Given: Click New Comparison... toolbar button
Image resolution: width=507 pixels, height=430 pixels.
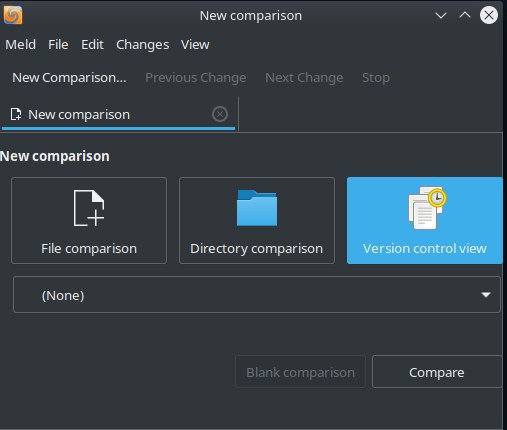Looking at the screenshot, I should click(69, 78).
